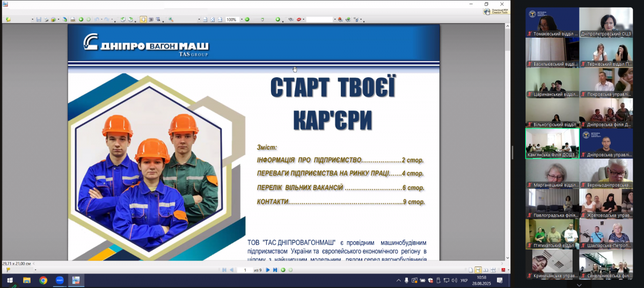
Task: Click the toolbar search text field
Action: pyautogui.click(x=319, y=19)
